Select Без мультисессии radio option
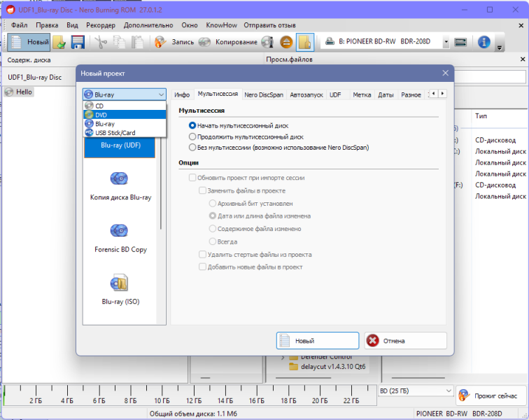This screenshot has height=420, width=529. point(192,148)
